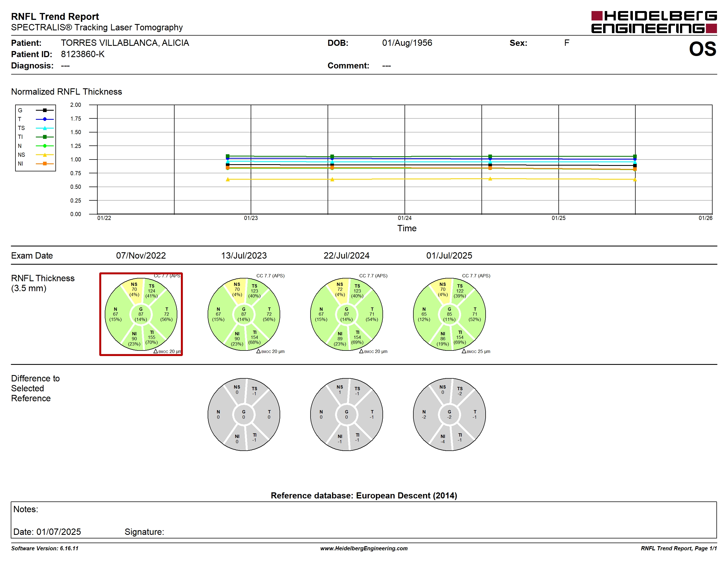Click the 2.00 y-axis label
The image size is (728, 563).
tap(76, 105)
